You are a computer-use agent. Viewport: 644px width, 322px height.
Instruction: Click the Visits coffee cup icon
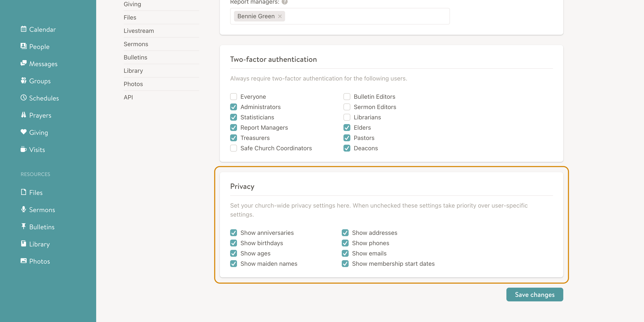click(x=23, y=149)
